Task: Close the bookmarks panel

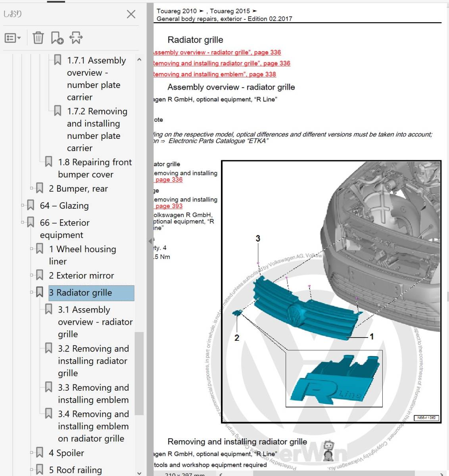Action: [x=131, y=14]
